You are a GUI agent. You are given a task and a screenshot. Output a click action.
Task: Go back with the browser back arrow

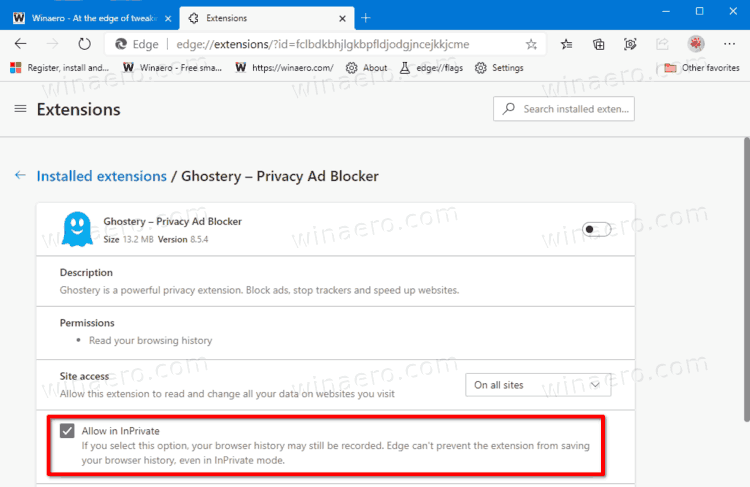click(20, 44)
